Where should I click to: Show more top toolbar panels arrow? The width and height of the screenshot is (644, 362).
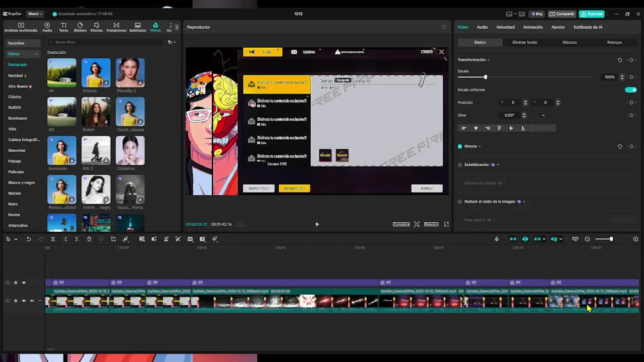coord(176,27)
